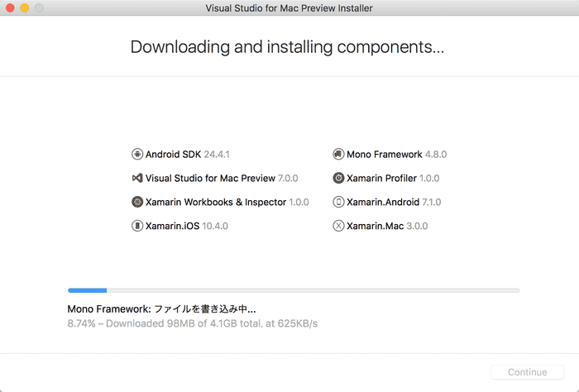Select the Android SDK 24.4.1 label
Screen dimensions: 579x392
coord(187,154)
